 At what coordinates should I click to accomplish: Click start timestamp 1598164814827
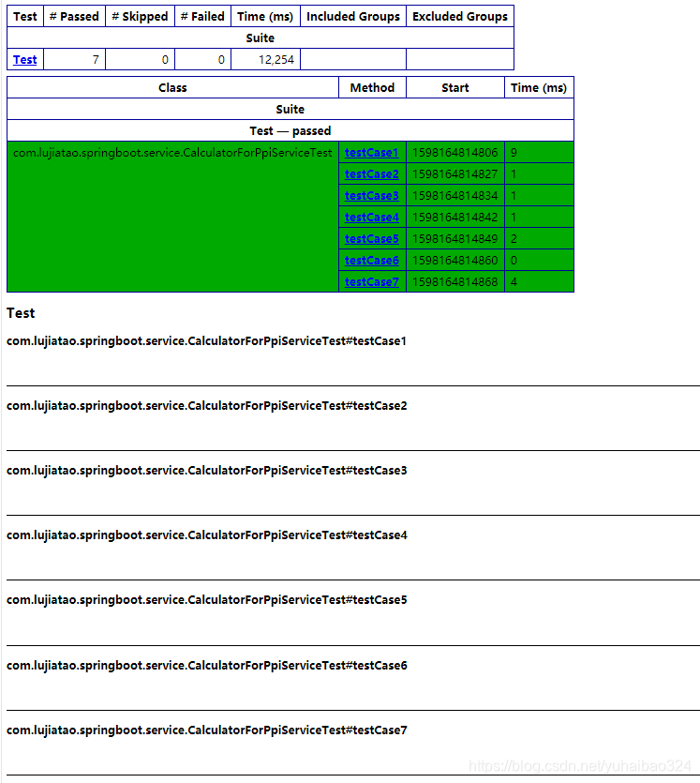[455, 173]
